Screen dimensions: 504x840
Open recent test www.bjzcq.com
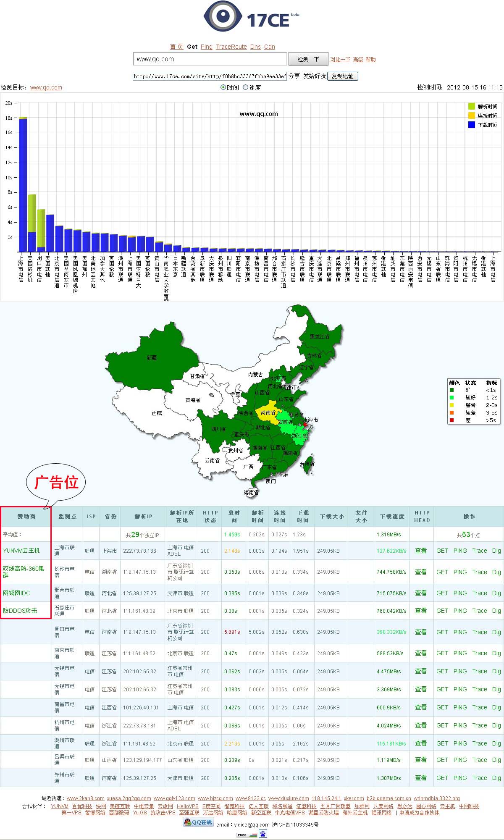215,798
